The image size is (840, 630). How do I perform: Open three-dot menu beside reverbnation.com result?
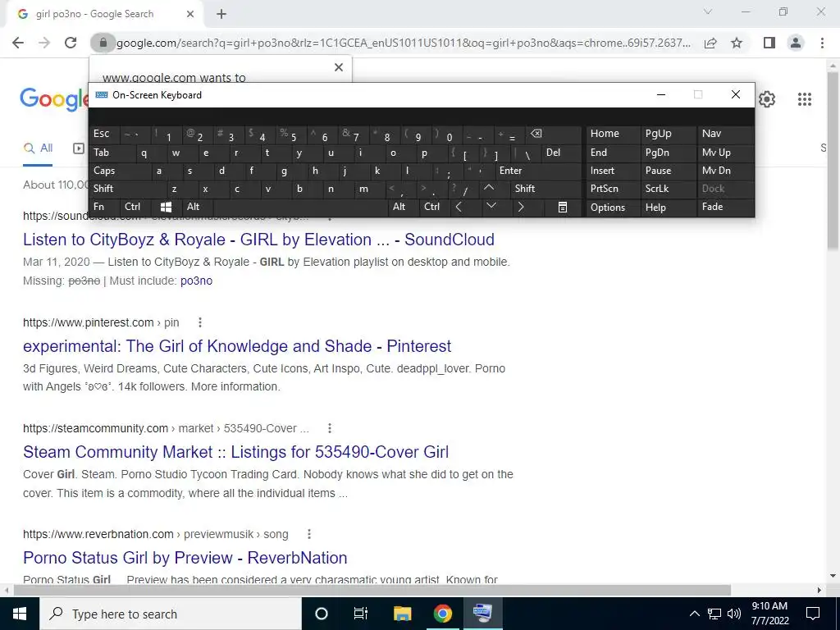[x=309, y=534]
